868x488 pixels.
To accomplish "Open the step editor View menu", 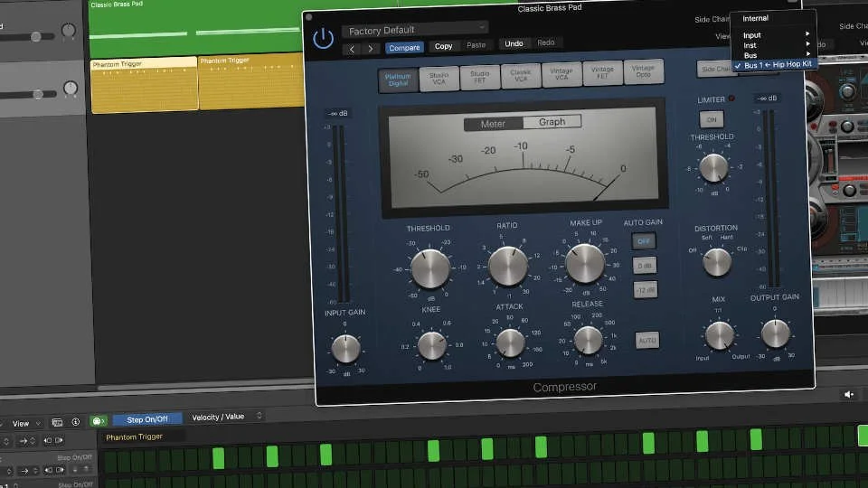I will click(x=25, y=423).
